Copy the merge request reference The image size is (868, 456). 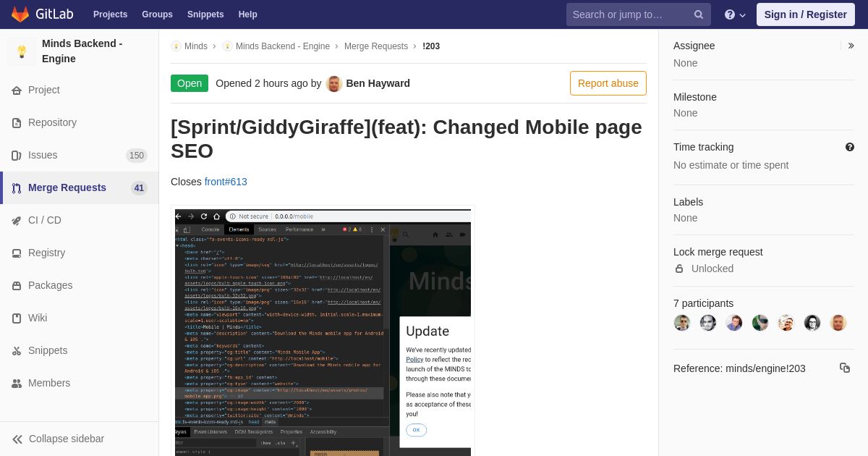[845, 368]
